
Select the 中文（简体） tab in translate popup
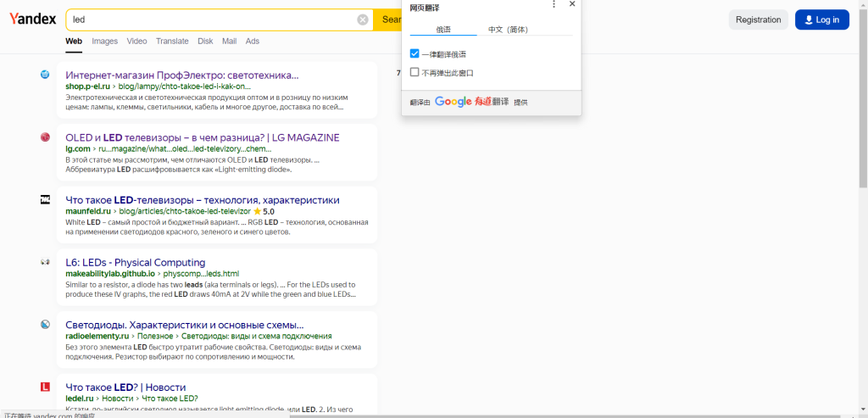508,30
